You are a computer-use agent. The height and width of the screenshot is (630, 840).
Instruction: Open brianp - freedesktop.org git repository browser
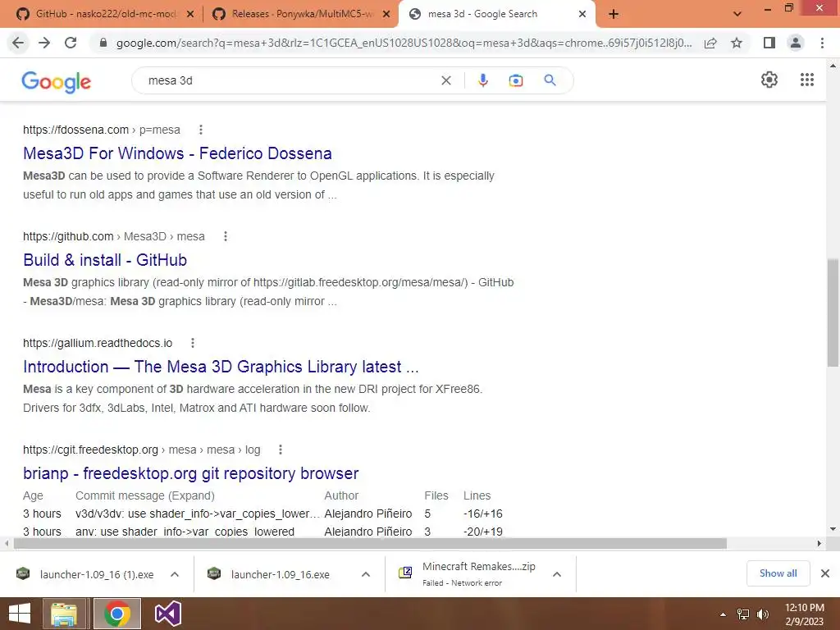[x=190, y=473]
